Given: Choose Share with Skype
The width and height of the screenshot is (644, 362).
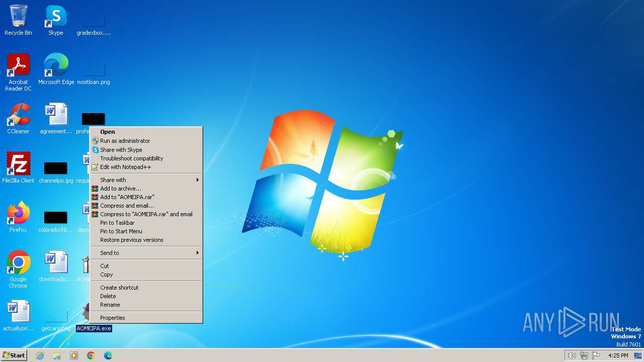Looking at the screenshot, I should pyautogui.click(x=146, y=150).
